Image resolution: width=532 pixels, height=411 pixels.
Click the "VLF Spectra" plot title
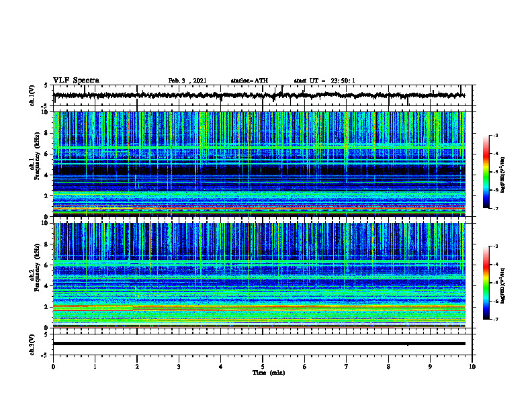click(76, 81)
